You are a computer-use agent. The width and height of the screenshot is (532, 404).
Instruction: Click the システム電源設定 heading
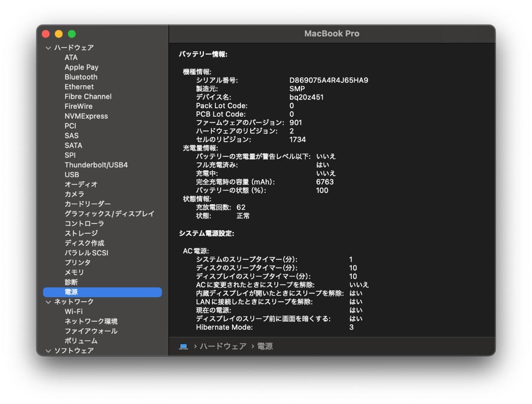(206, 234)
